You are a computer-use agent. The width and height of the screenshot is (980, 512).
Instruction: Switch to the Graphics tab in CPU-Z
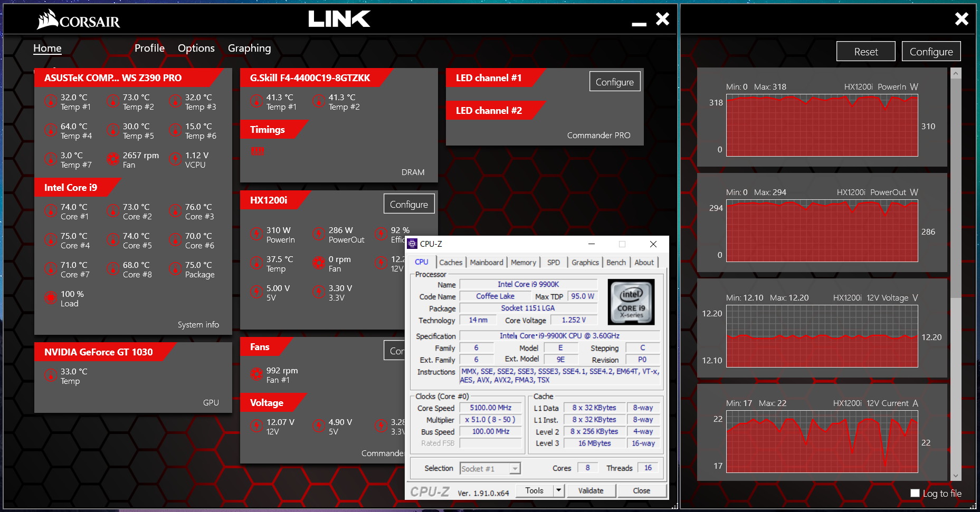[x=585, y=262]
